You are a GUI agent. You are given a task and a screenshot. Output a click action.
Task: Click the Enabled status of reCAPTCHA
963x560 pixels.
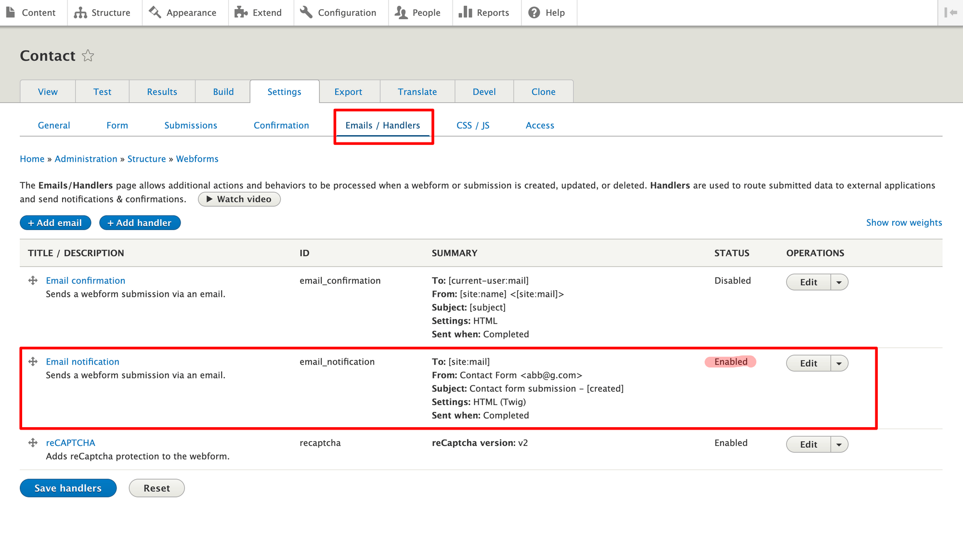[x=731, y=443]
